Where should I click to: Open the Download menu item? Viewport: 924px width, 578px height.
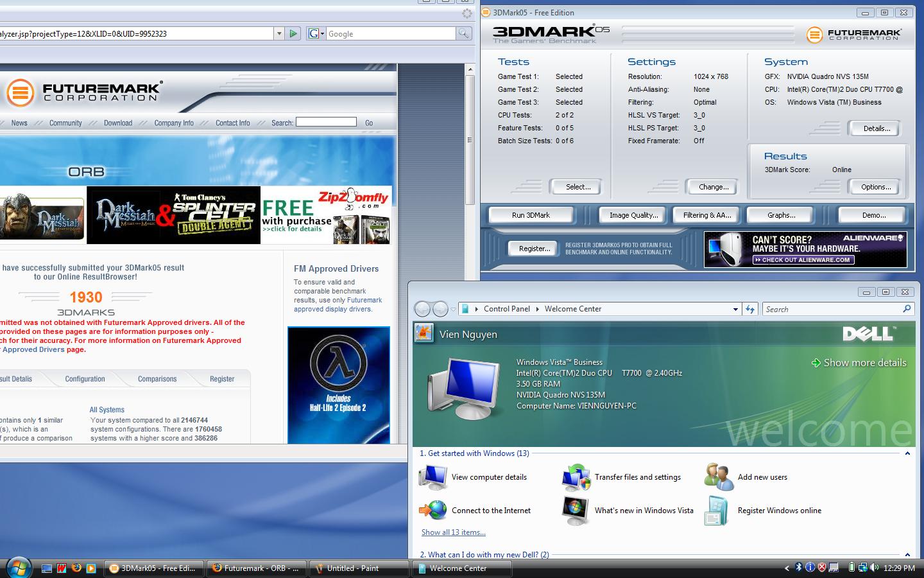pos(118,123)
